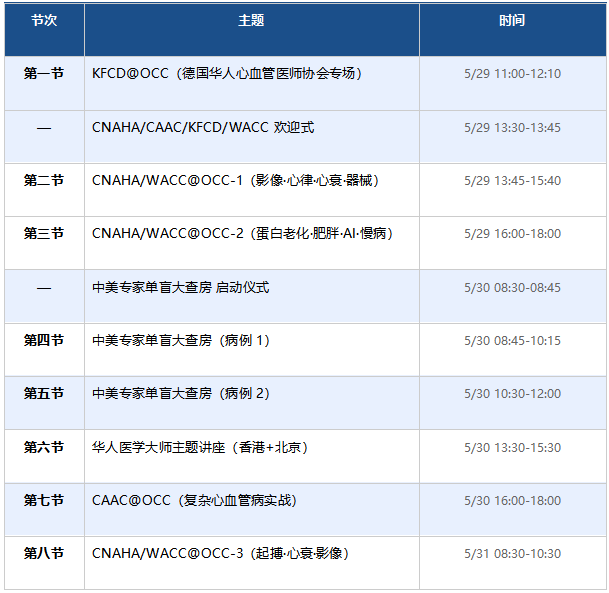The image size is (609, 593).
Task: Click the time 5/30 08:30-08:45
Action: (512, 287)
